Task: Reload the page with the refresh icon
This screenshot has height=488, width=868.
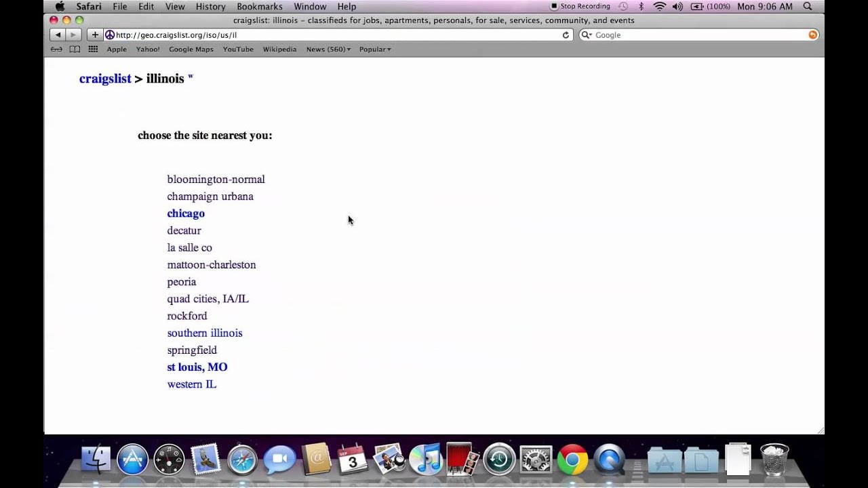Action: click(x=566, y=35)
